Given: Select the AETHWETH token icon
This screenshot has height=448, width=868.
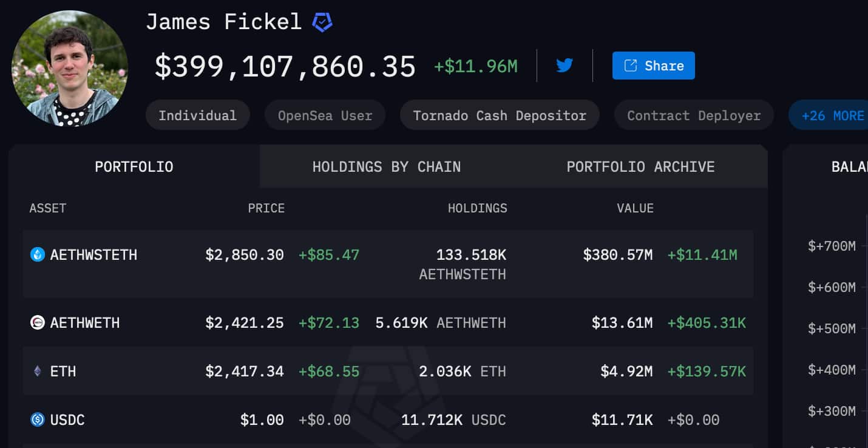Looking at the screenshot, I should [x=36, y=322].
